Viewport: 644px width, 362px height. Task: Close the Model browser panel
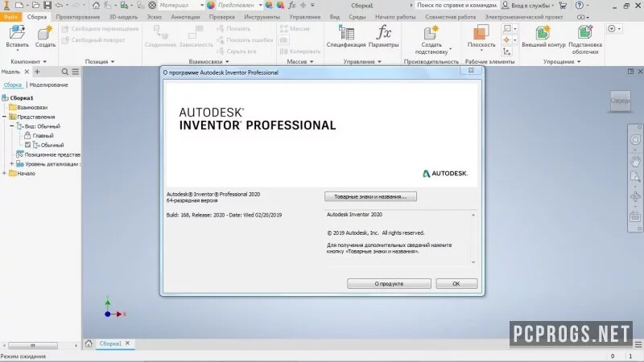point(27,72)
